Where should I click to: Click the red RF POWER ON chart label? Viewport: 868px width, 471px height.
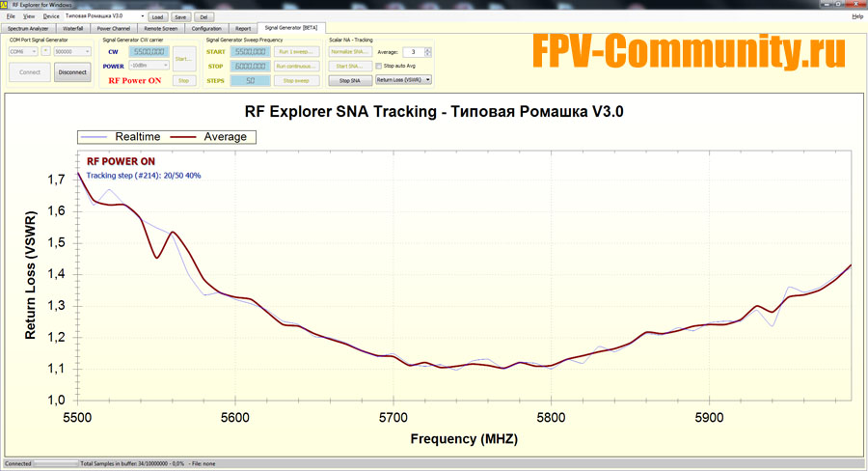pos(122,162)
